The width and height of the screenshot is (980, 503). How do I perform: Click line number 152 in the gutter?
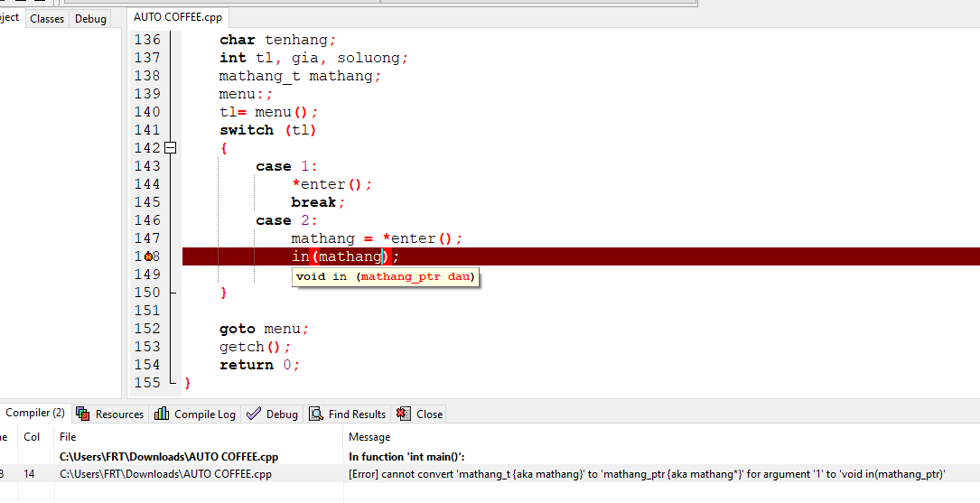pyautogui.click(x=146, y=329)
